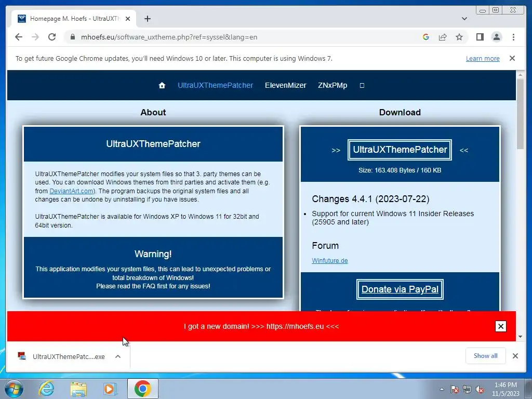Click the square icon after ZNxPMp
This screenshot has height=399, width=532.
tap(362, 86)
